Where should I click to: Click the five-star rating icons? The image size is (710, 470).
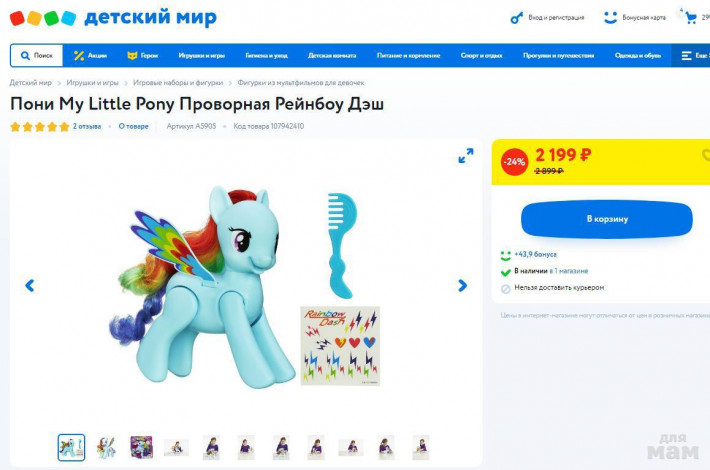pyautogui.click(x=40, y=126)
